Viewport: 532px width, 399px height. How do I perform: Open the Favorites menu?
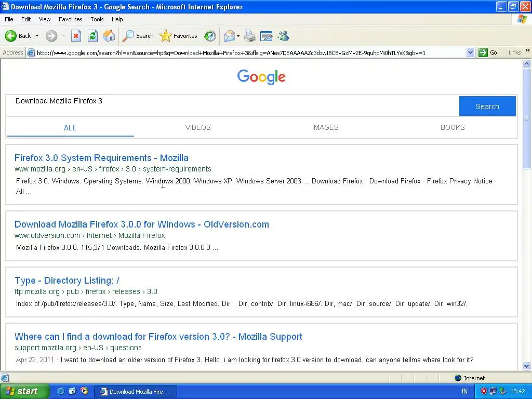70,19
